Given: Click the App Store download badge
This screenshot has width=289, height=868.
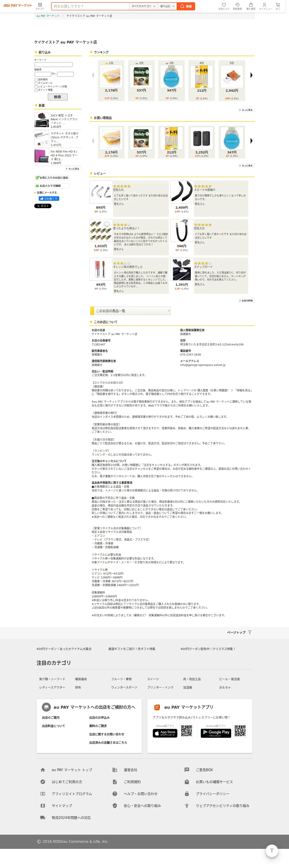Looking at the screenshot, I should click(x=165, y=733).
